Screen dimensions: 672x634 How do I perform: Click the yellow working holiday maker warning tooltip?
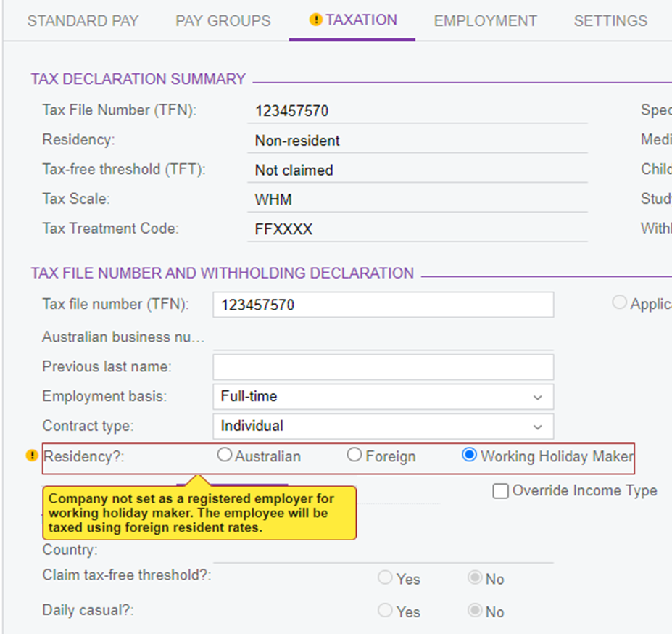[x=199, y=514]
